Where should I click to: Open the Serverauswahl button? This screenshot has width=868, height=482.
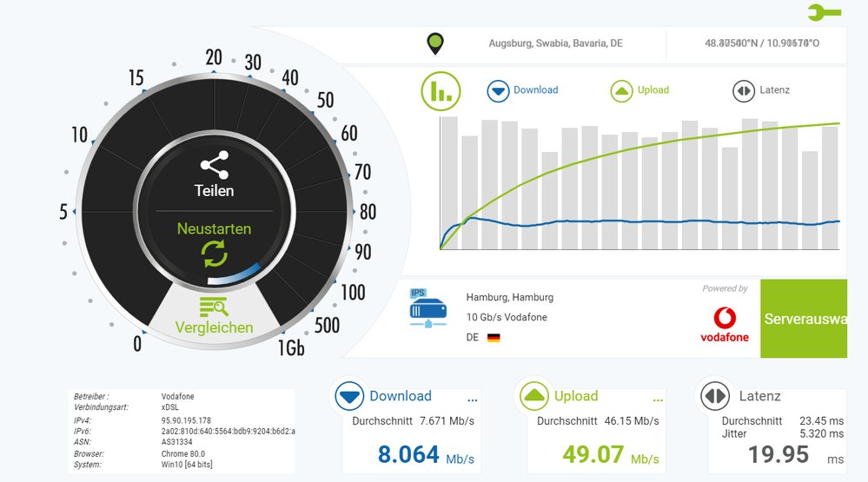tap(804, 319)
